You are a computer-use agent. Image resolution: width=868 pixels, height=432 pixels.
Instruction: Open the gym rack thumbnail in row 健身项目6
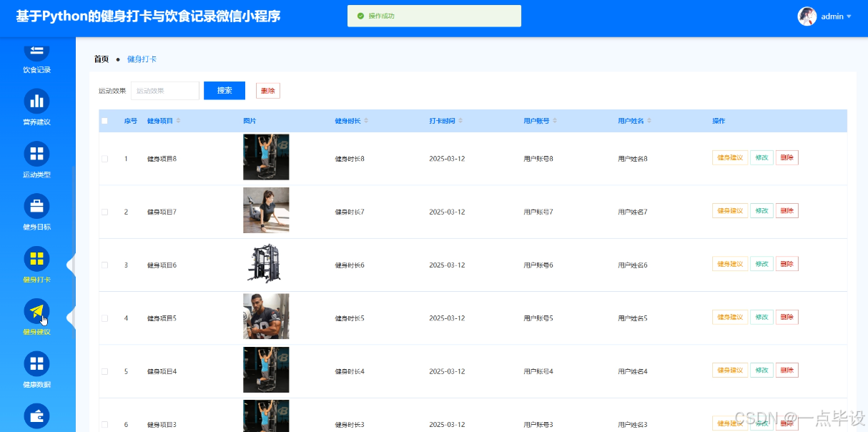tap(266, 263)
